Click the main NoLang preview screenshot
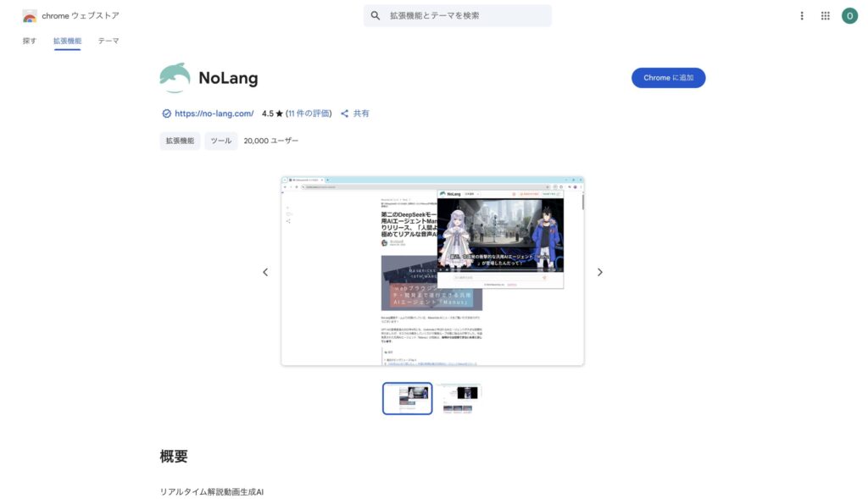Viewport: 868px width, 499px height. 432,271
